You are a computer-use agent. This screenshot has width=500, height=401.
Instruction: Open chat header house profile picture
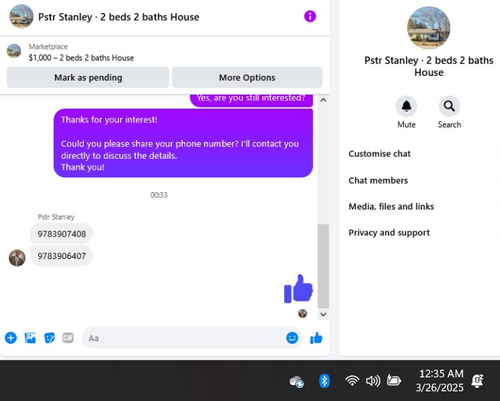pyautogui.click(x=21, y=16)
